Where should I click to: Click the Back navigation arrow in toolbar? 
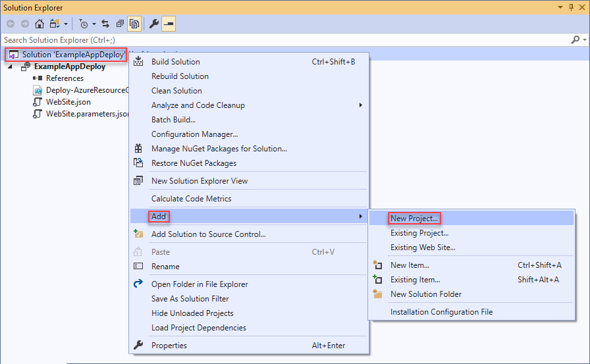click(11, 24)
